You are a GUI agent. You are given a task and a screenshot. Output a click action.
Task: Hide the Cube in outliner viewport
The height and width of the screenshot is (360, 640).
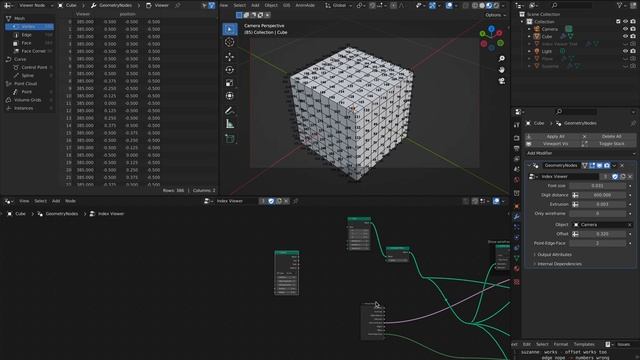(x=625, y=36)
